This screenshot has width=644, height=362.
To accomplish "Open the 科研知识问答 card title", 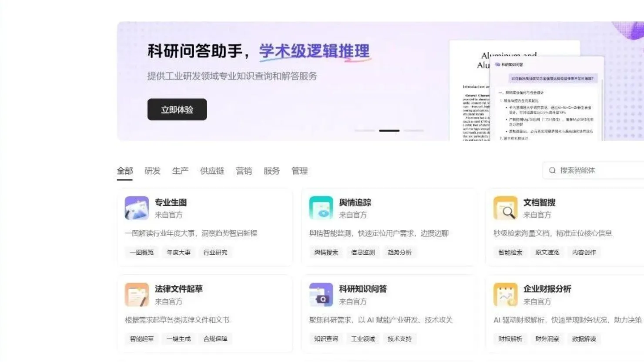I will [x=363, y=289].
